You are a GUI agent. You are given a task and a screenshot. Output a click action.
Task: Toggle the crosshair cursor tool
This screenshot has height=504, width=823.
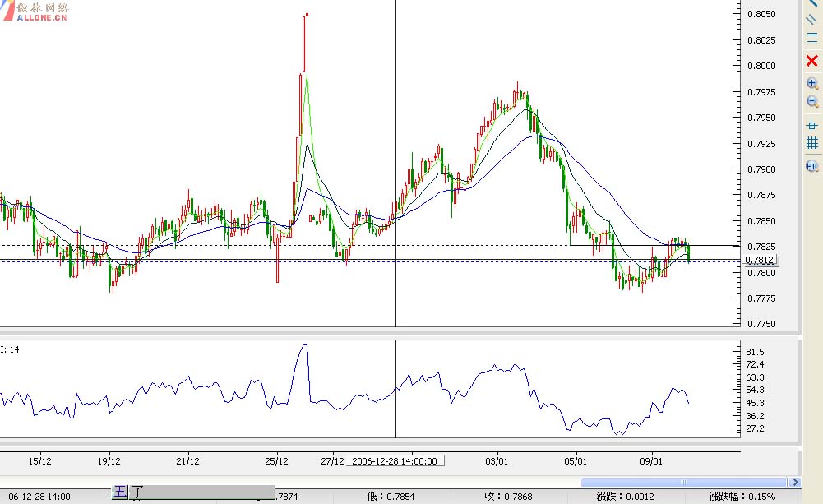(x=812, y=125)
